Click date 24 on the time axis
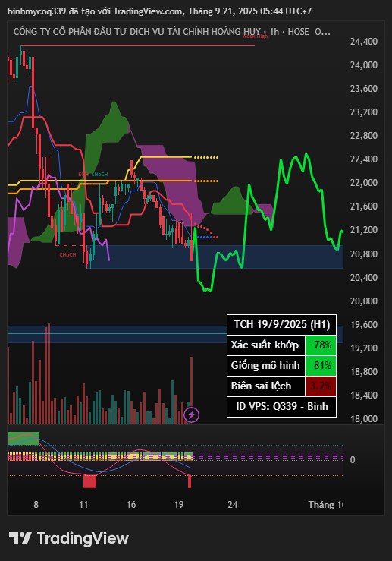Viewport: 392px width, 561px height. [x=232, y=505]
